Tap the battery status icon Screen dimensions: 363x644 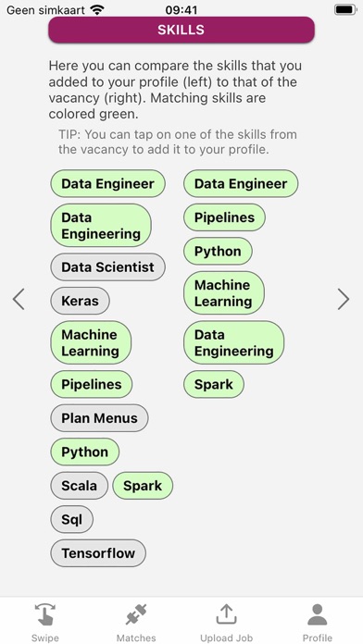click(x=345, y=9)
